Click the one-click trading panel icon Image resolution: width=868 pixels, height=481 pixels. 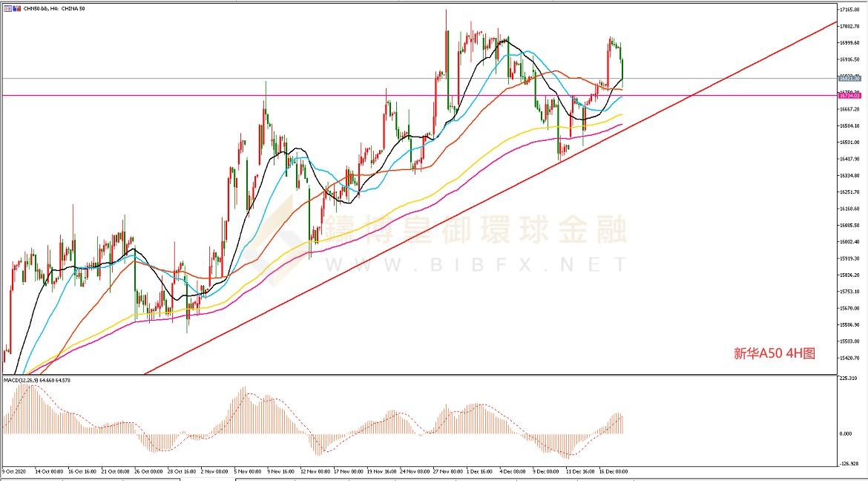[7, 8]
